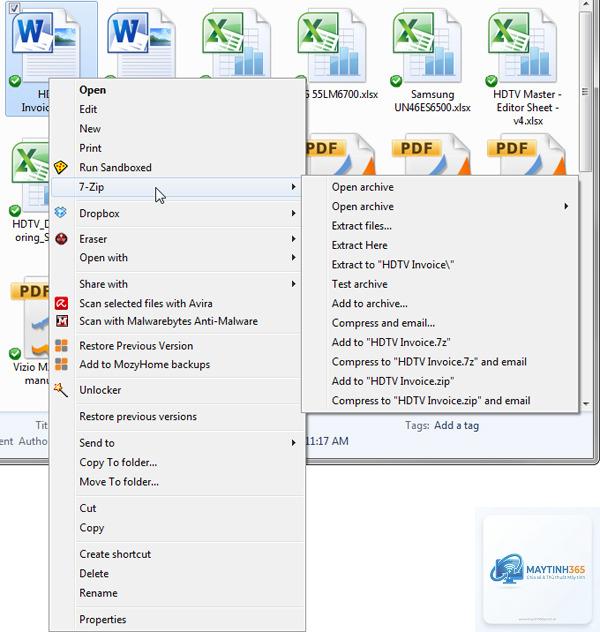The height and width of the screenshot is (632, 600).
Task: Select Compress and email... entry
Action: point(440,322)
